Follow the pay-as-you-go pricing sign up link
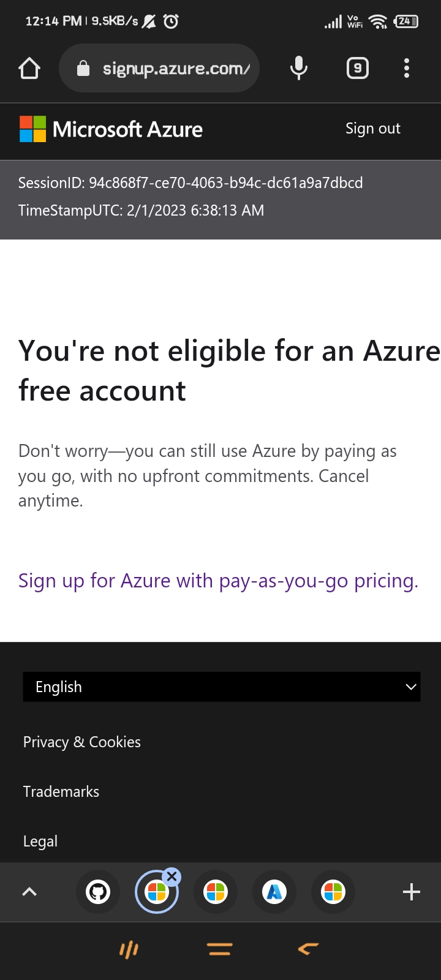Viewport: 441px width, 980px height. [x=218, y=580]
